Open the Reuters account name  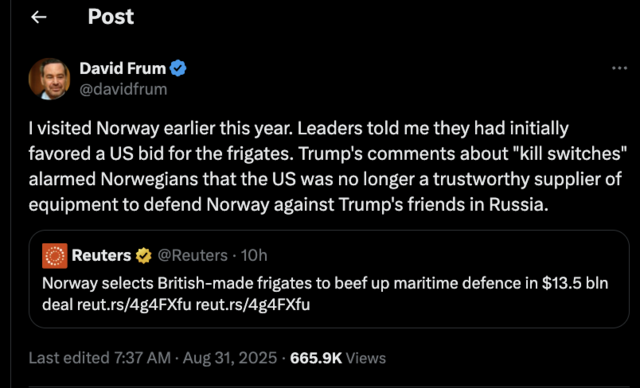101,256
